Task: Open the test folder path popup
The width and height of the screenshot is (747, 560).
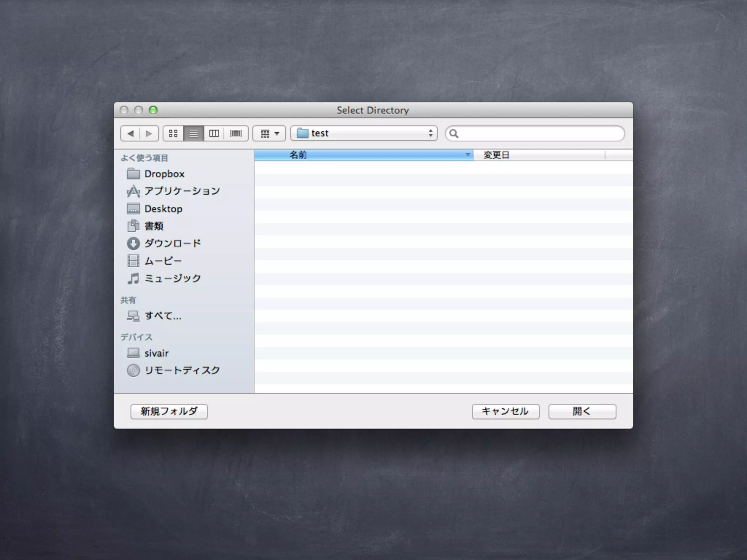Action: coord(364,133)
